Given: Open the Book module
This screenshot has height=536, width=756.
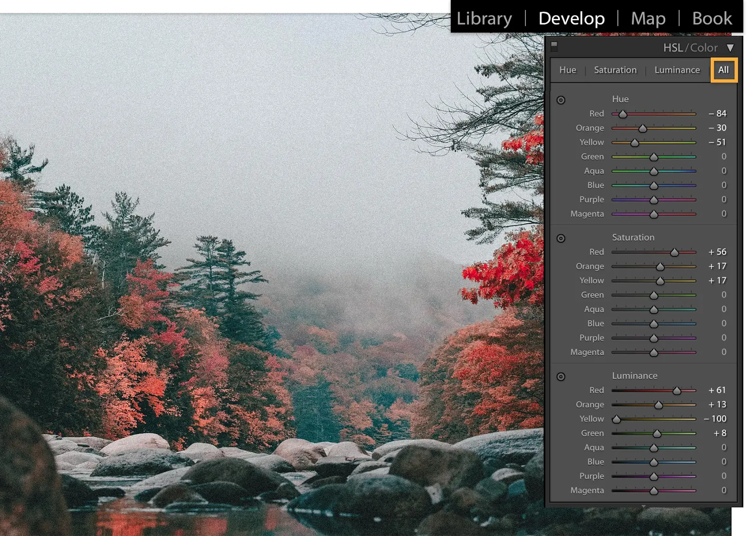Looking at the screenshot, I should click(712, 18).
